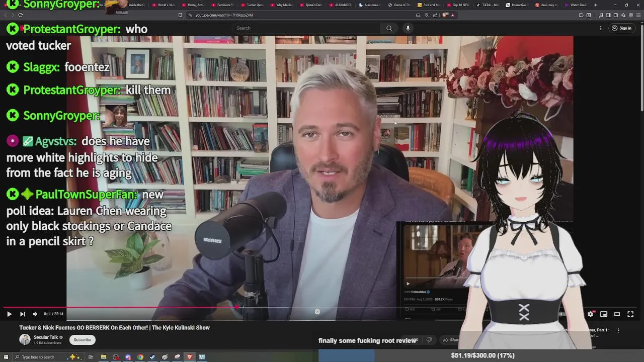Click the YouTube search magnifier button

click(x=389, y=28)
